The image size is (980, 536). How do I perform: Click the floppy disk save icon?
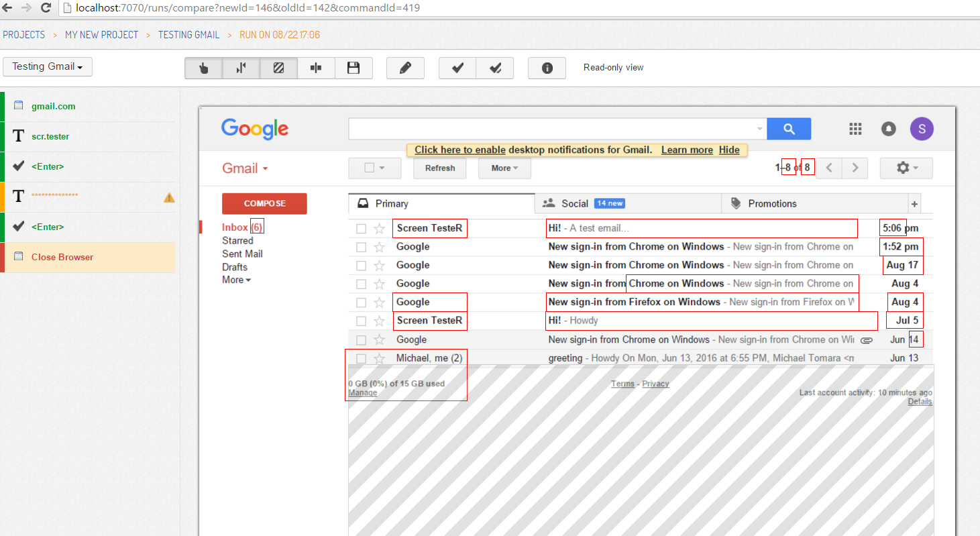pyautogui.click(x=354, y=68)
